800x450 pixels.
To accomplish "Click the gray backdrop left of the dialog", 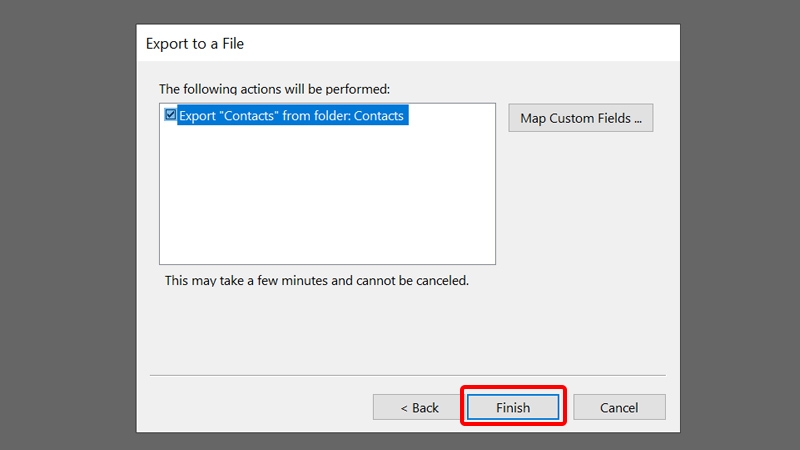I will (x=67, y=225).
